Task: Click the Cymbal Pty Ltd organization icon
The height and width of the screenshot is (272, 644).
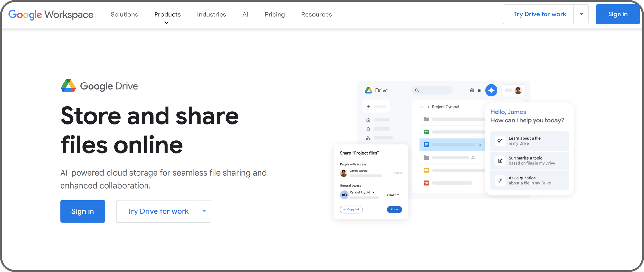Action: tap(344, 195)
